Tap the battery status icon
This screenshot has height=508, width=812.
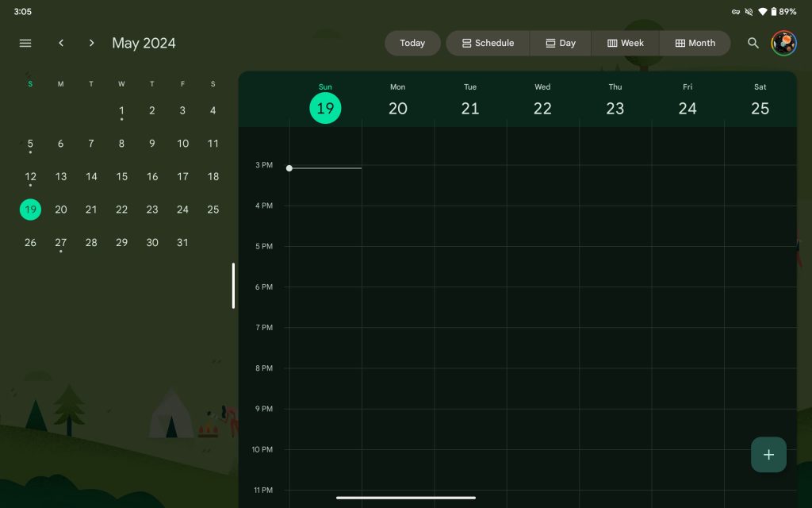(774, 12)
